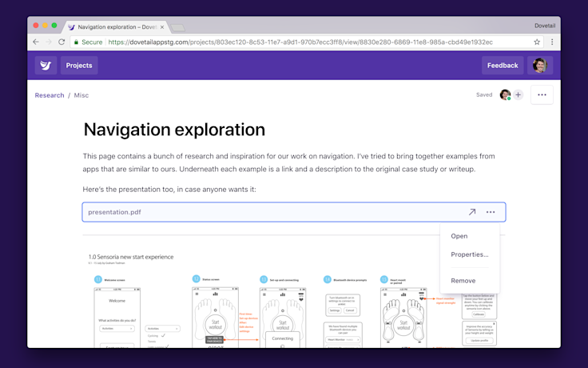Select the Navigation exploration tab

coord(117,27)
